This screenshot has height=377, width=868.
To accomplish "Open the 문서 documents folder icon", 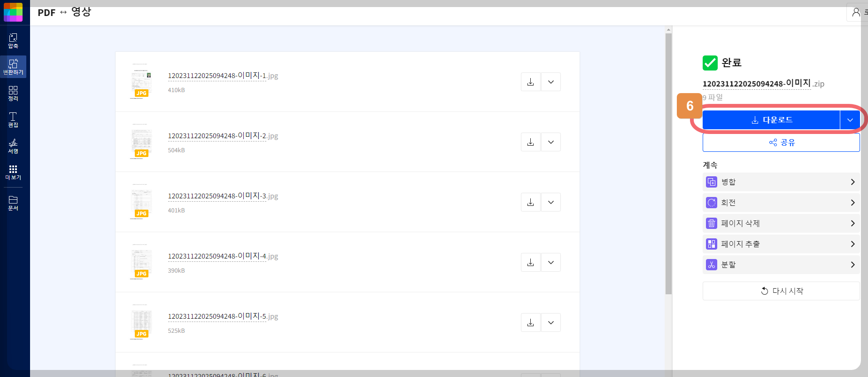I will pyautogui.click(x=13, y=203).
